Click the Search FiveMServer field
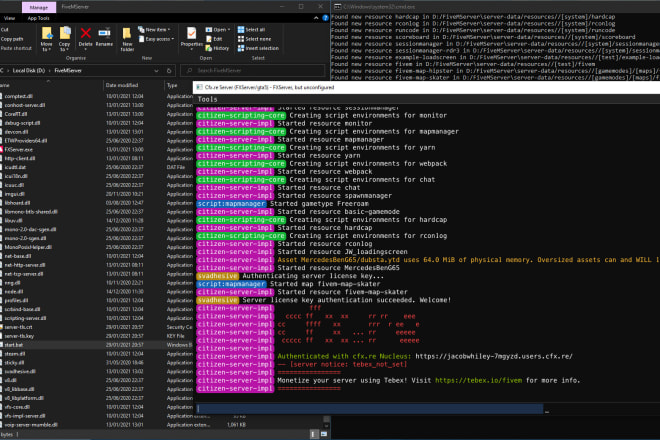 tap(253, 71)
